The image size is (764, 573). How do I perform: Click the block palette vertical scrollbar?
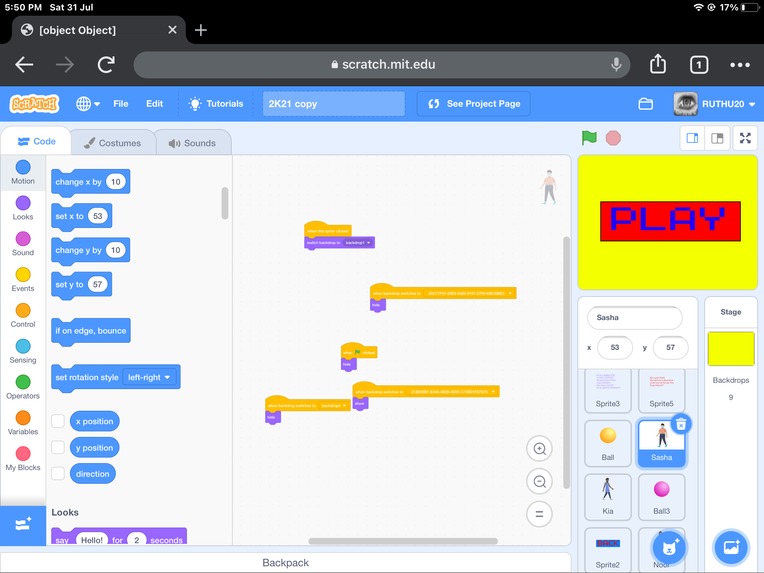225,203
